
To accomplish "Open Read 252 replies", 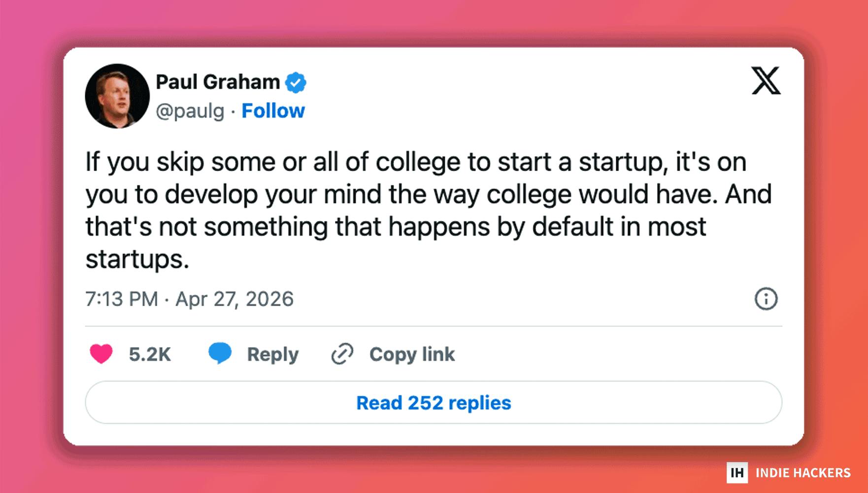I will pos(434,402).
